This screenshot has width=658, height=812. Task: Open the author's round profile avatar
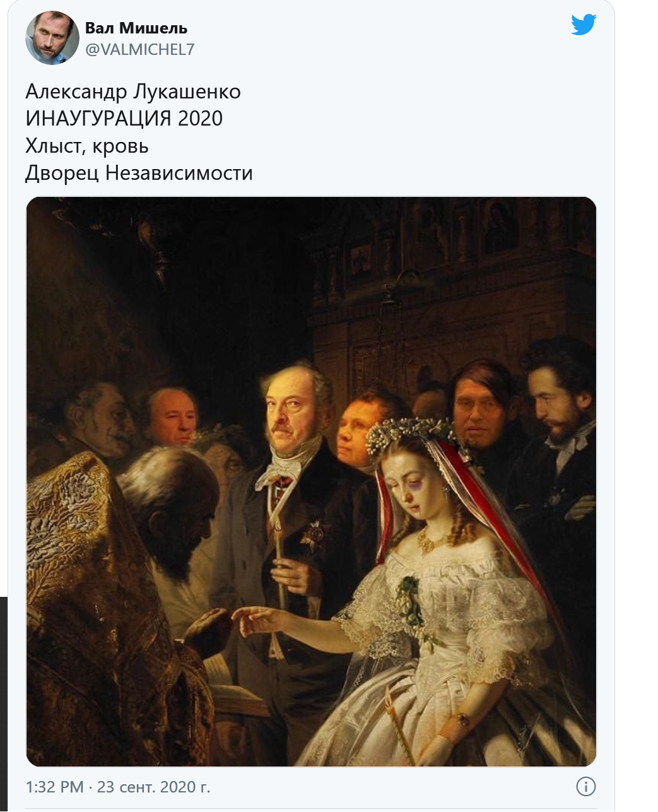52,37
